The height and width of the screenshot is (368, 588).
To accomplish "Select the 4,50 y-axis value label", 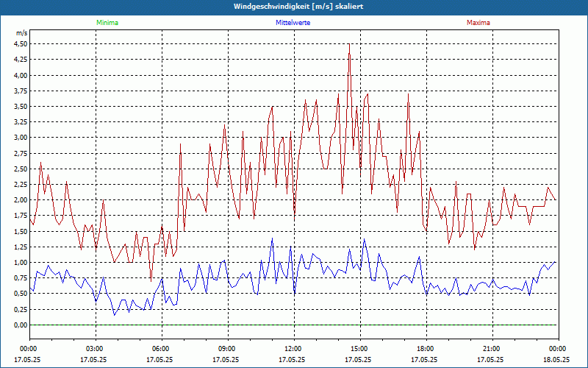I will [21, 43].
